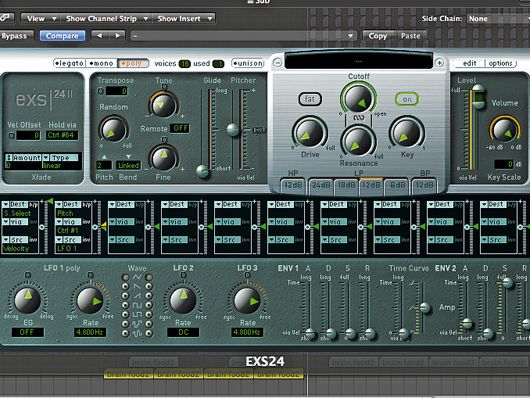
Task: Go to next preset with right arrow
Action: pyautogui.click(x=117, y=36)
